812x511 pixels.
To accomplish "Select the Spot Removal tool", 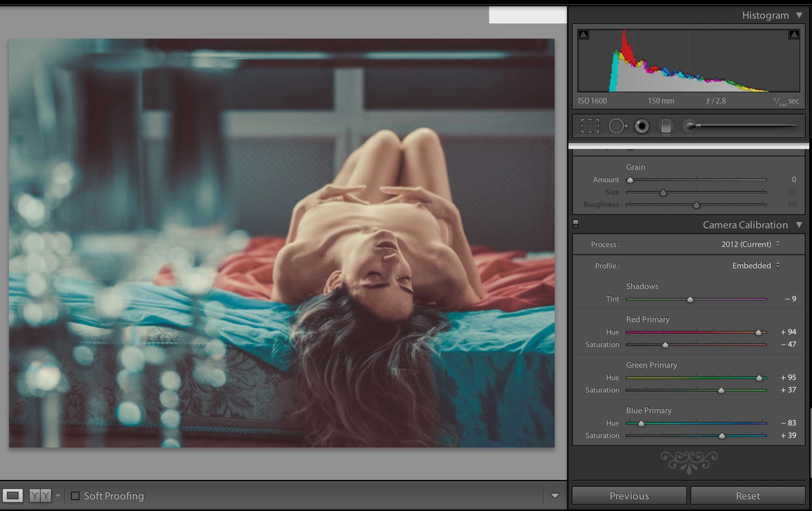I will (617, 126).
